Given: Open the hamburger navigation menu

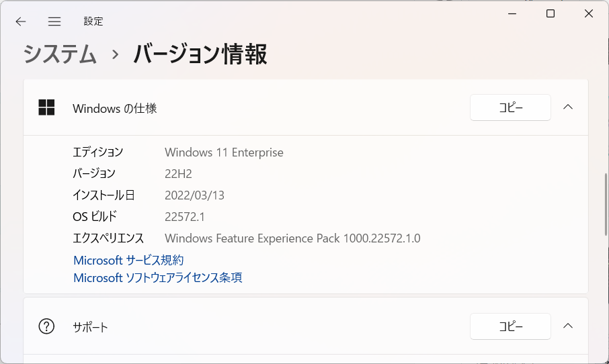Looking at the screenshot, I should 54,21.
